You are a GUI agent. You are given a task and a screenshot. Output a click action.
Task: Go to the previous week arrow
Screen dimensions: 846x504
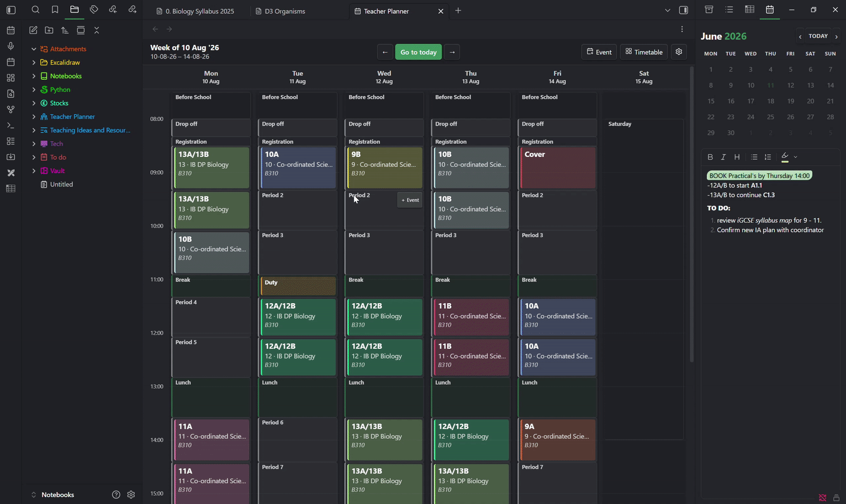click(x=385, y=52)
